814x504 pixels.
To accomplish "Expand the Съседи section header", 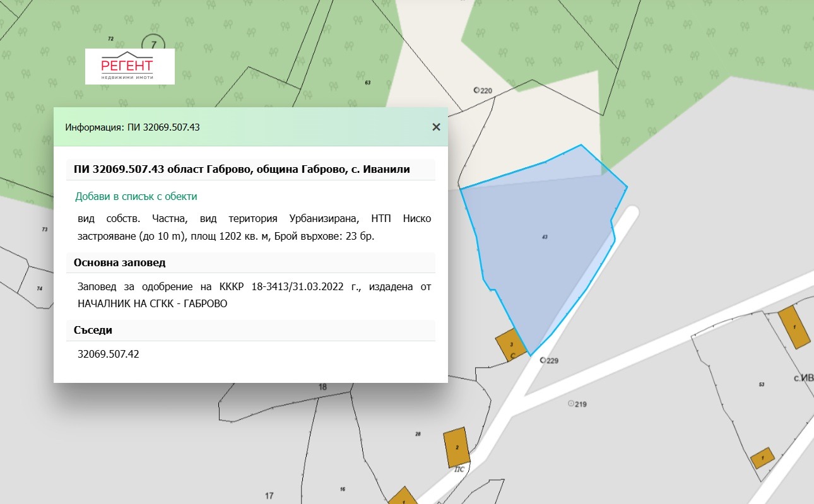I will pos(92,330).
